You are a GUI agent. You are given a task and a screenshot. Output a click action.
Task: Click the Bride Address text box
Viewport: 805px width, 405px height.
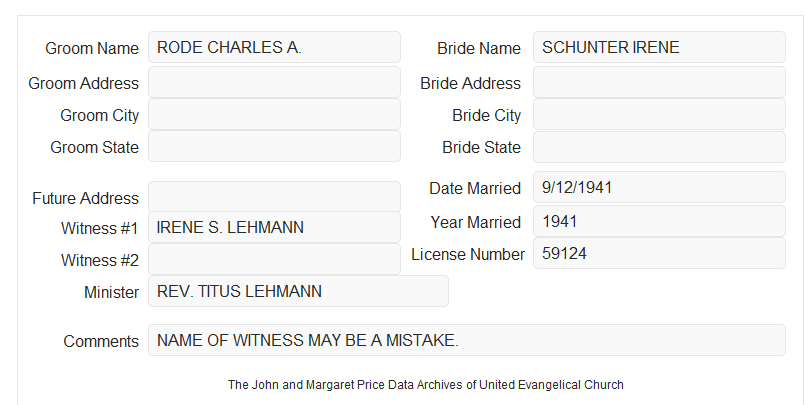659,82
